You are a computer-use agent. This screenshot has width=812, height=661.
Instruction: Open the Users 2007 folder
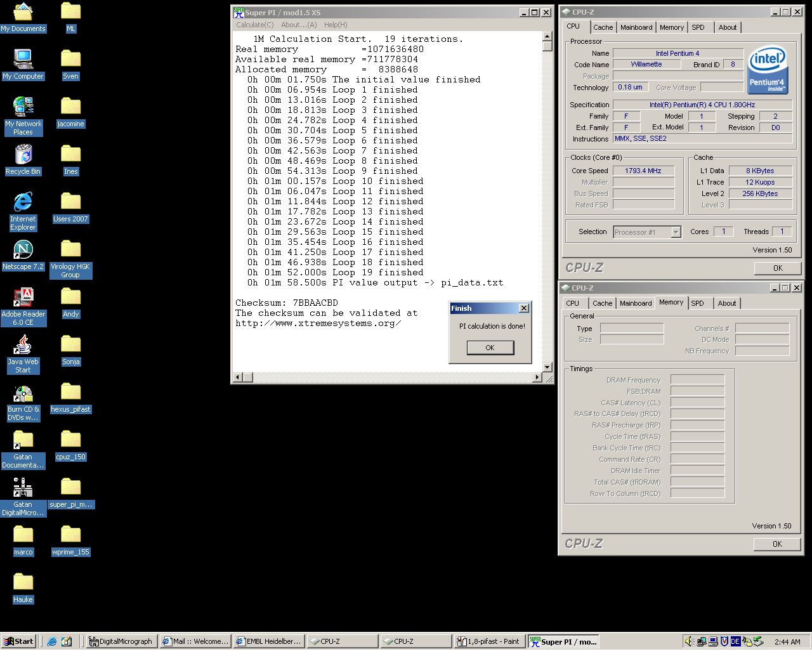(x=70, y=207)
